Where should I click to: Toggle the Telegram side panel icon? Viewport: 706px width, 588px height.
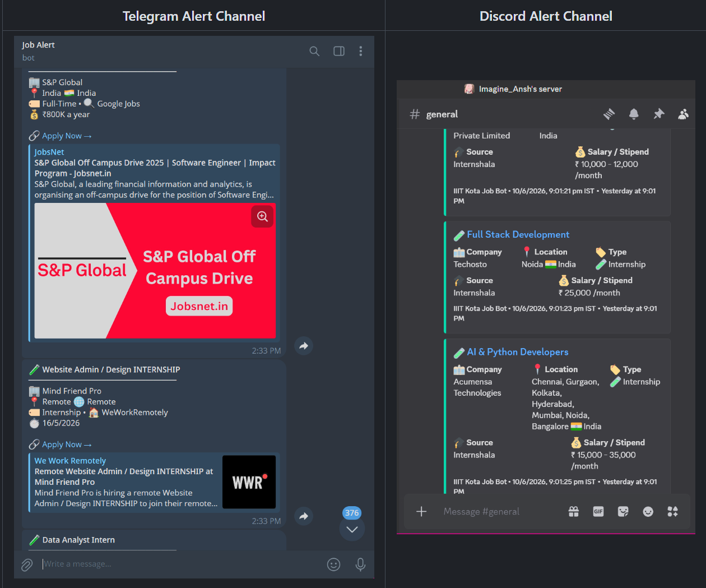339,51
